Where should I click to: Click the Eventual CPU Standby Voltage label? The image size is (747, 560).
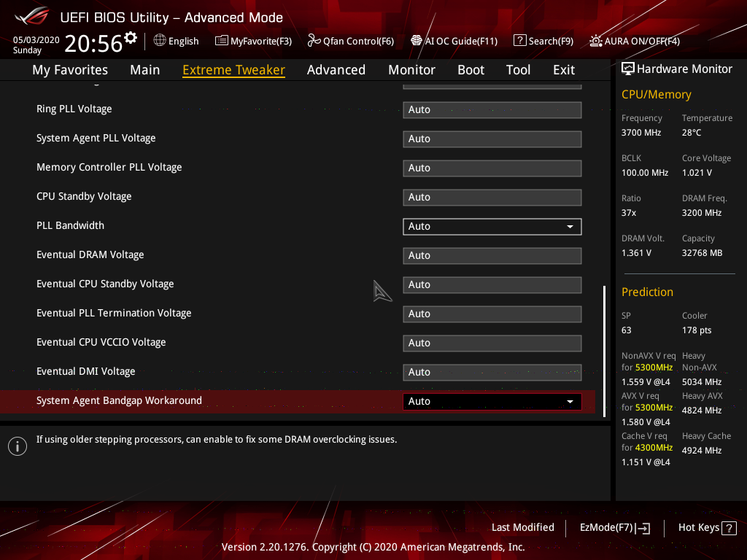pyautogui.click(x=105, y=284)
